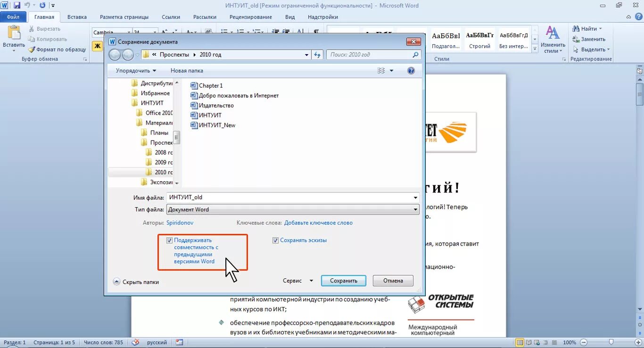
Task: Open the save dialog help icon
Action: click(x=411, y=71)
